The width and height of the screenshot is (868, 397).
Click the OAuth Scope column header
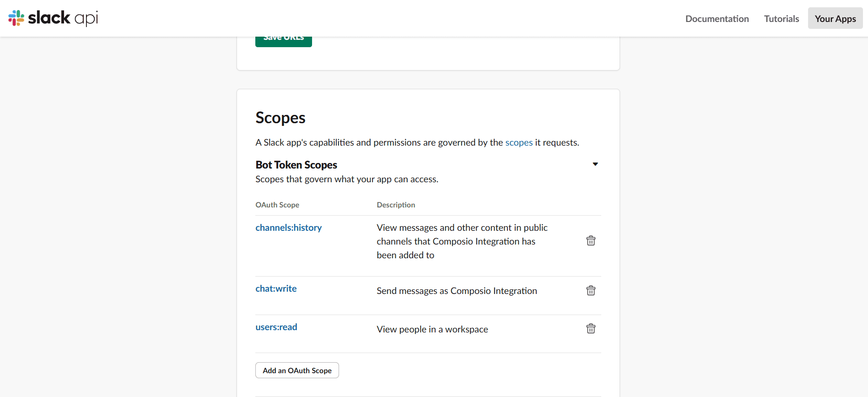[277, 205]
